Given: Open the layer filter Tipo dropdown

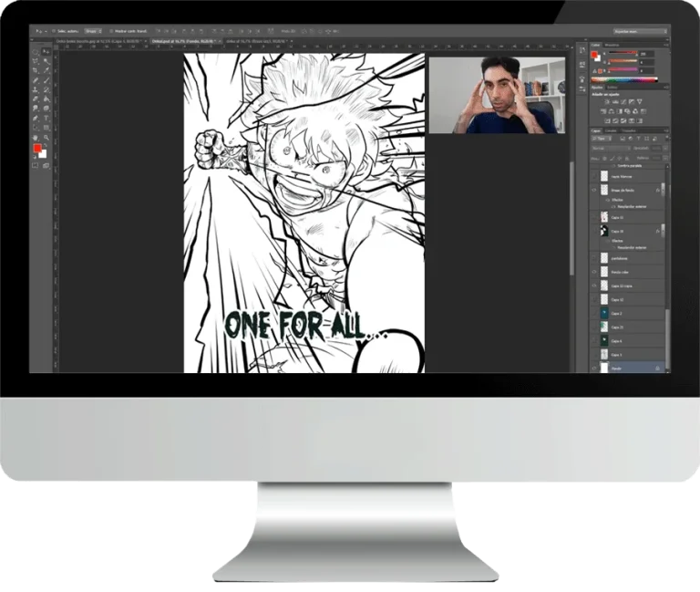Looking at the screenshot, I should pos(602,139).
